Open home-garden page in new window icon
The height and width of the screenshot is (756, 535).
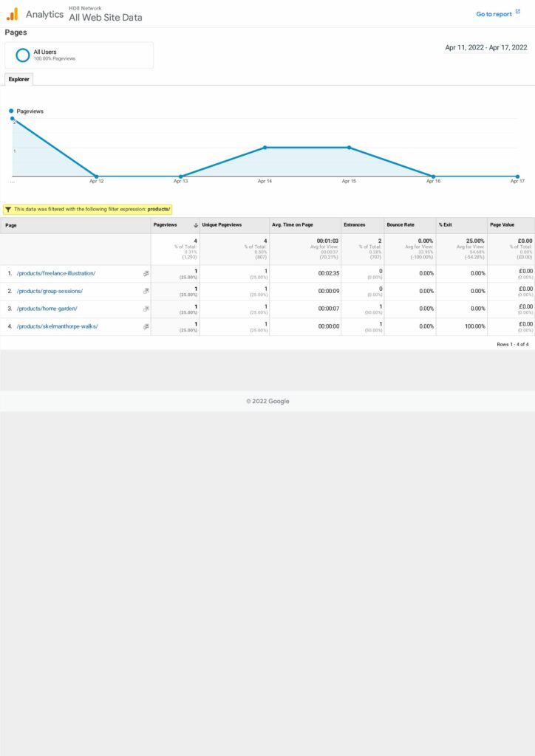[146, 309]
